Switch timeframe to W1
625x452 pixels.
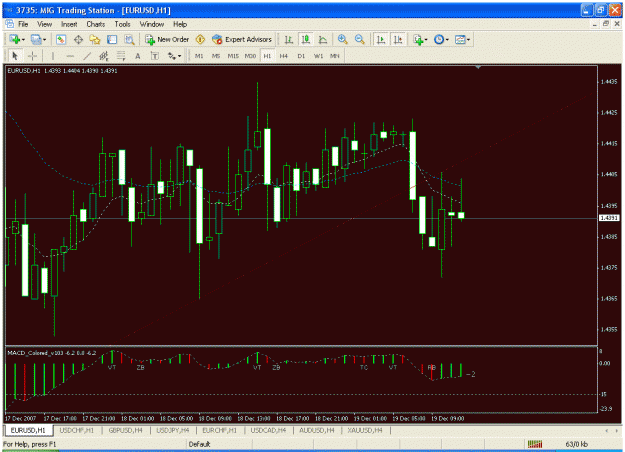(x=318, y=56)
